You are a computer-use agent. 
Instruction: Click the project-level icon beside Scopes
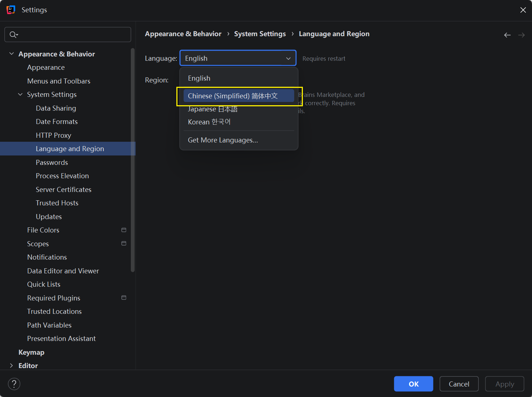[124, 243]
